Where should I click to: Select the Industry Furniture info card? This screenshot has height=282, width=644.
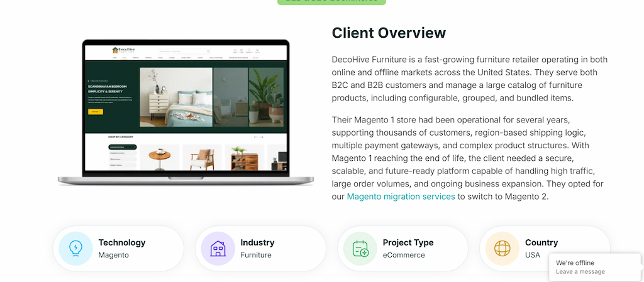point(261,248)
